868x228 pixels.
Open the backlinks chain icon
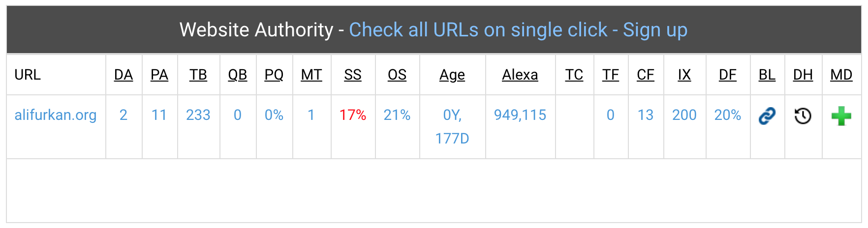[x=767, y=116]
